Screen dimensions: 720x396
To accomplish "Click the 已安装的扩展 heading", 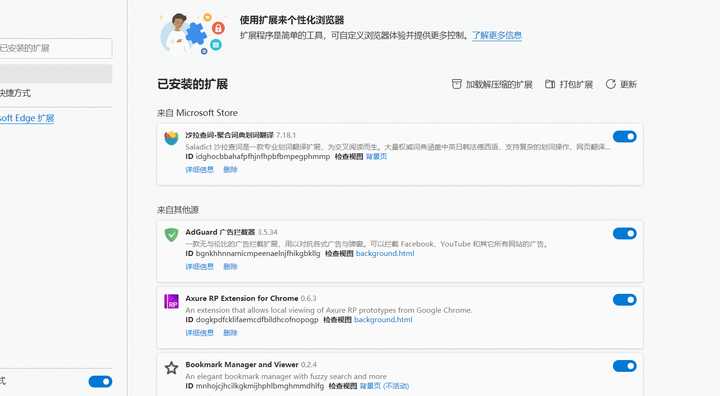I will (192, 84).
